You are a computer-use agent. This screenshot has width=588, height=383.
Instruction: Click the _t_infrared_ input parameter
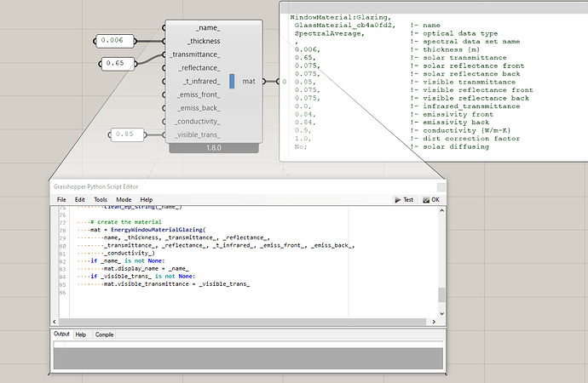[x=202, y=81]
